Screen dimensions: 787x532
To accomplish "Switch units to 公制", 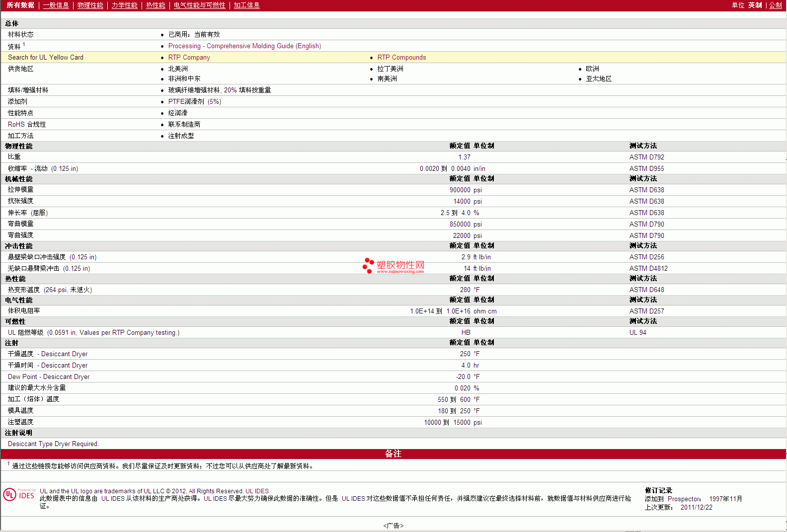I will click(775, 5).
